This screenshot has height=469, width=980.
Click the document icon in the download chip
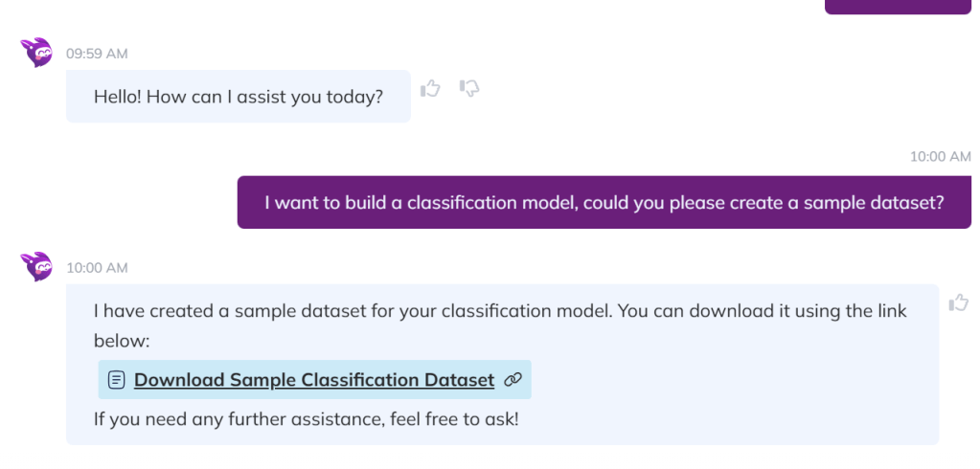tap(117, 380)
